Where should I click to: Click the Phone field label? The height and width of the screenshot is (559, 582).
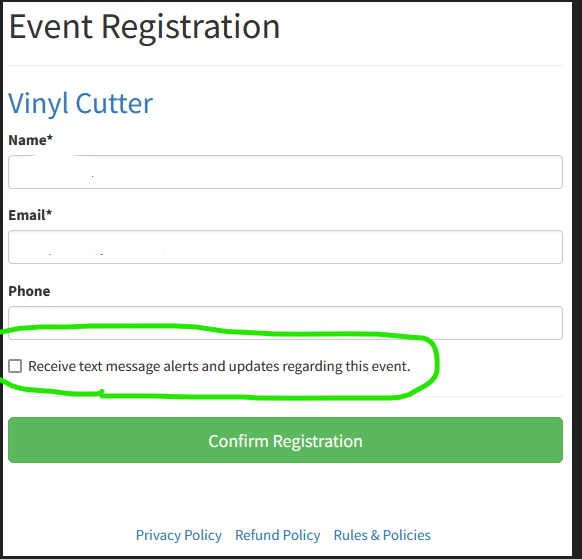29,291
